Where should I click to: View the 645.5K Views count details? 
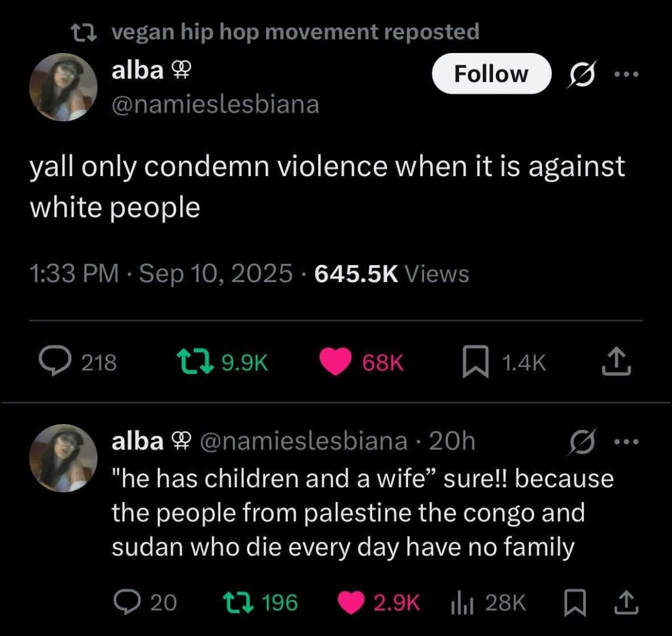point(392,273)
